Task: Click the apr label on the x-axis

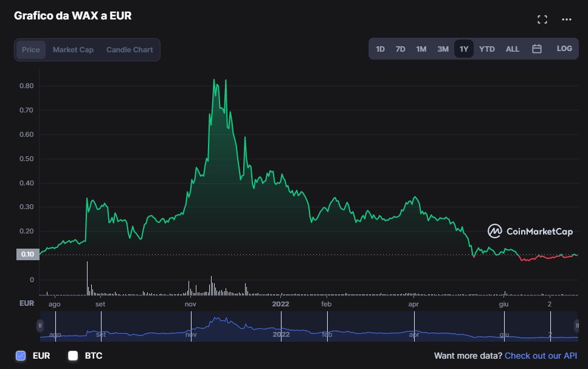Action: 413,304
